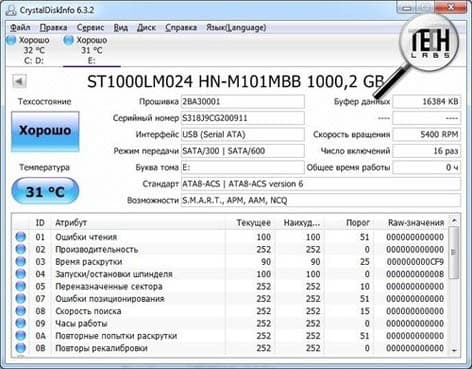The width and height of the screenshot is (472, 369).
Task: Select the Переназначенные сектора attribute text
Action: pyautogui.click(x=109, y=286)
